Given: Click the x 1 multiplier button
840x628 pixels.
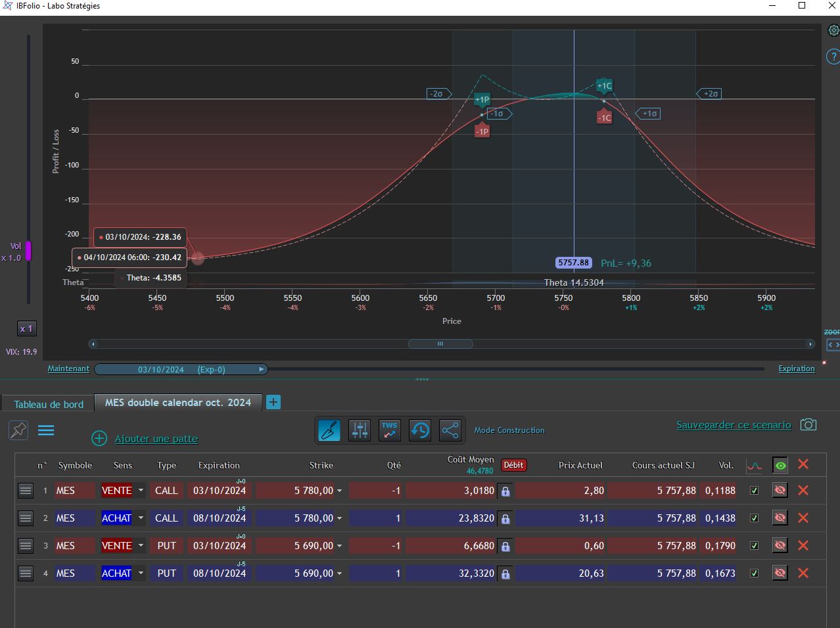Looking at the screenshot, I should point(26,328).
